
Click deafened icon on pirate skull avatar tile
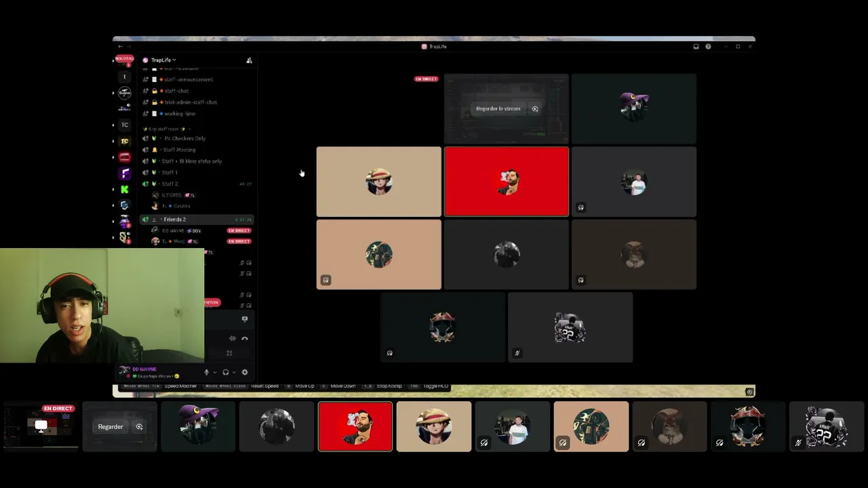point(390,353)
